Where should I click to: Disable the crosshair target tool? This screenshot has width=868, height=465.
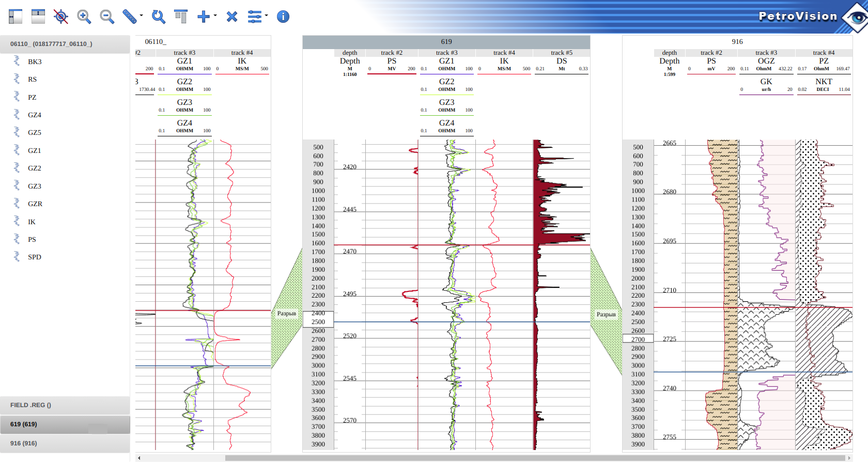61,17
